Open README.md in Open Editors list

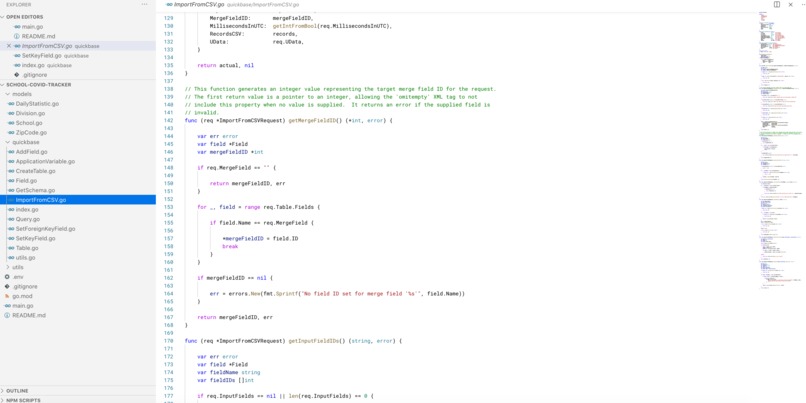pos(38,36)
